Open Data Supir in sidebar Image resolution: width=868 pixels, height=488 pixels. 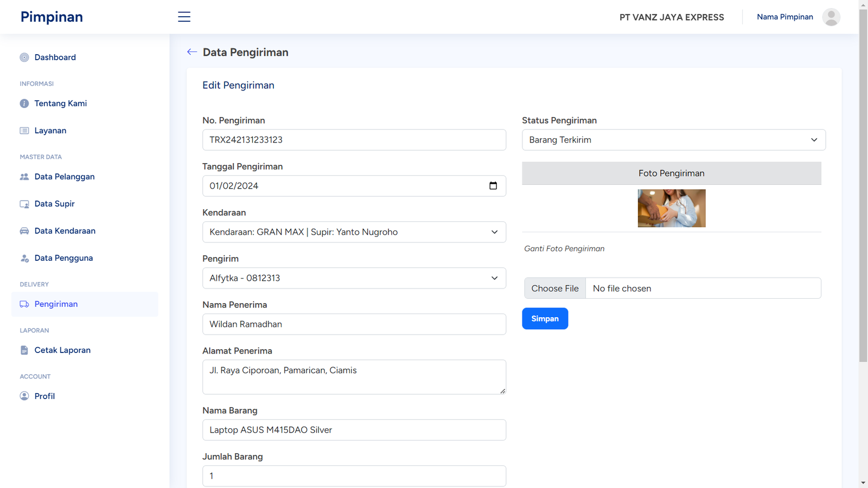click(x=54, y=204)
